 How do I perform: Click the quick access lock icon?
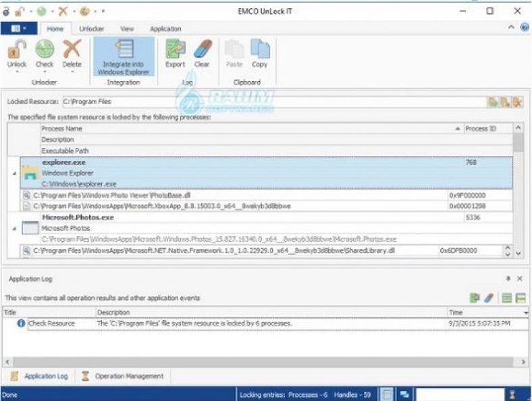(x=6, y=11)
